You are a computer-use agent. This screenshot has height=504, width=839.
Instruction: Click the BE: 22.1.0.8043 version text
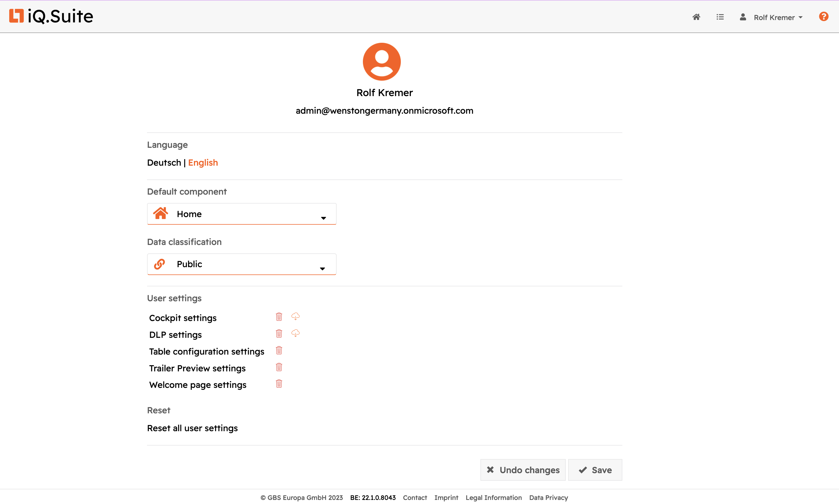373,498
